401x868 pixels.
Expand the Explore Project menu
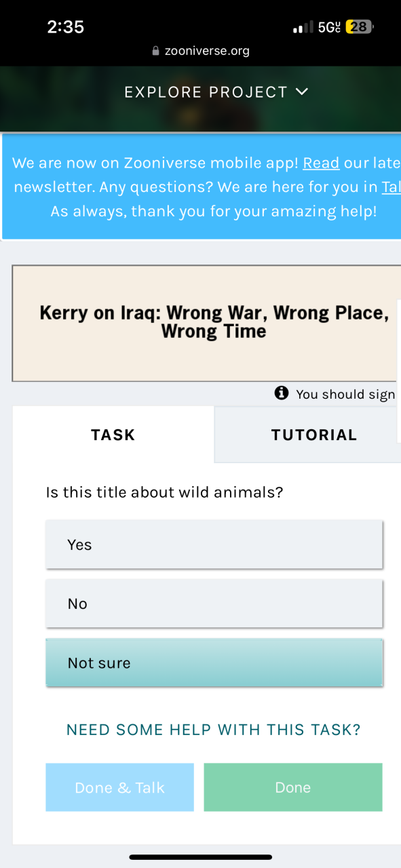point(216,92)
